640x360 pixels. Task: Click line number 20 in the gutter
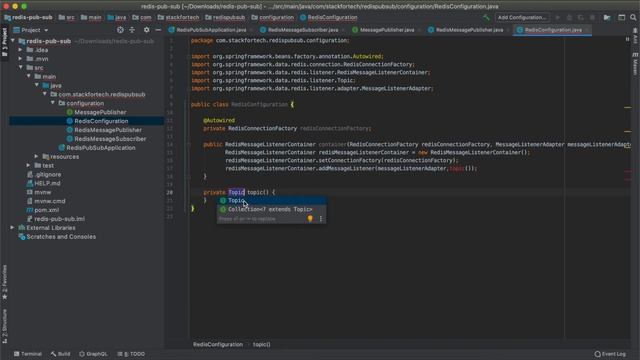pyautogui.click(x=169, y=192)
